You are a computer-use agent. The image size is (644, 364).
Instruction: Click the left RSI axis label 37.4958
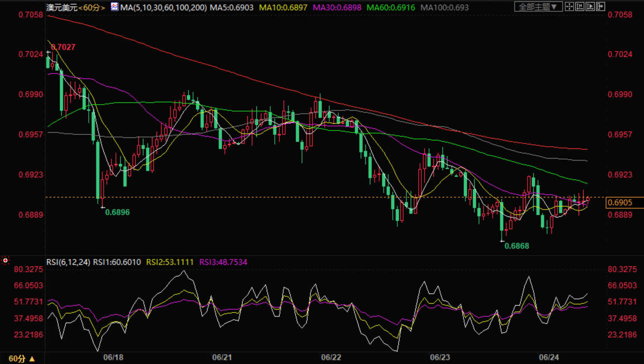29,318
